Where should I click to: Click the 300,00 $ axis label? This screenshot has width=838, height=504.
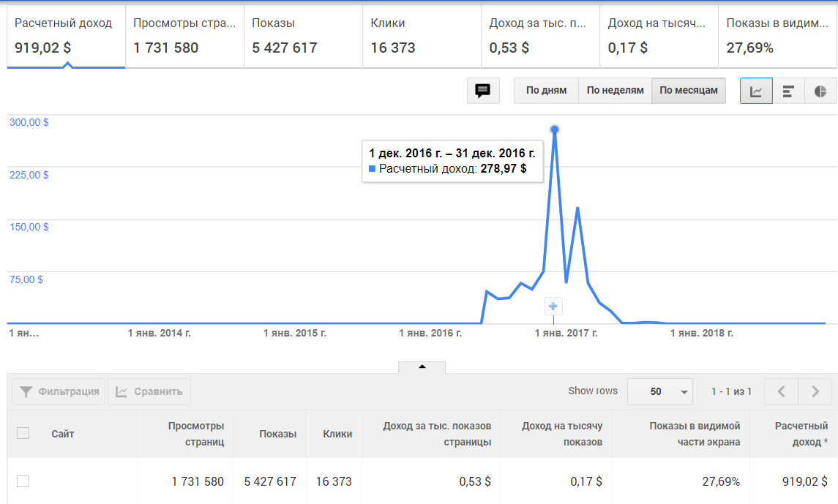pyautogui.click(x=29, y=122)
